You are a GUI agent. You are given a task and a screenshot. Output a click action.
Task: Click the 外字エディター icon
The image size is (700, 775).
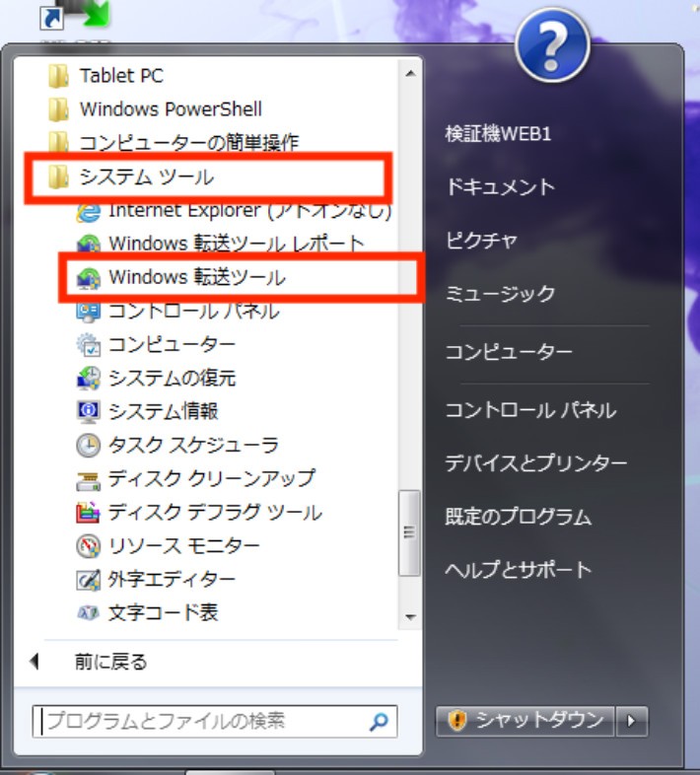(x=89, y=580)
